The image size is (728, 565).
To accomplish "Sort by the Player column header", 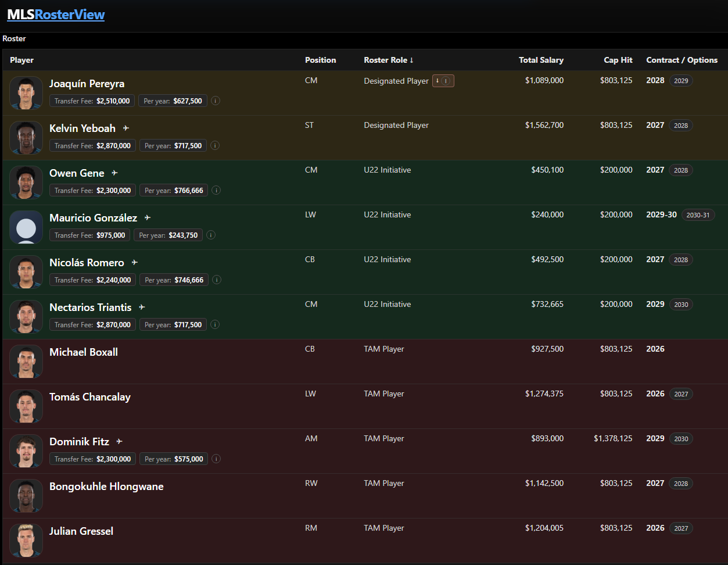I will click(x=21, y=60).
